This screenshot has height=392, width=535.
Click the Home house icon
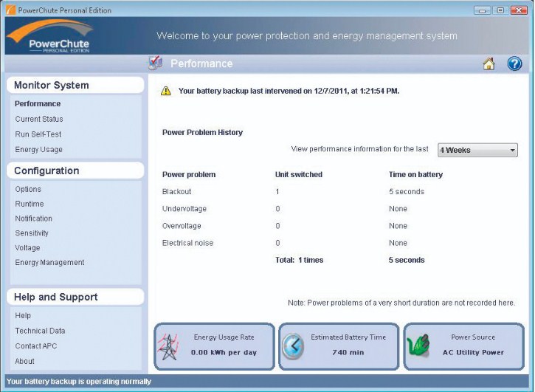coord(489,63)
